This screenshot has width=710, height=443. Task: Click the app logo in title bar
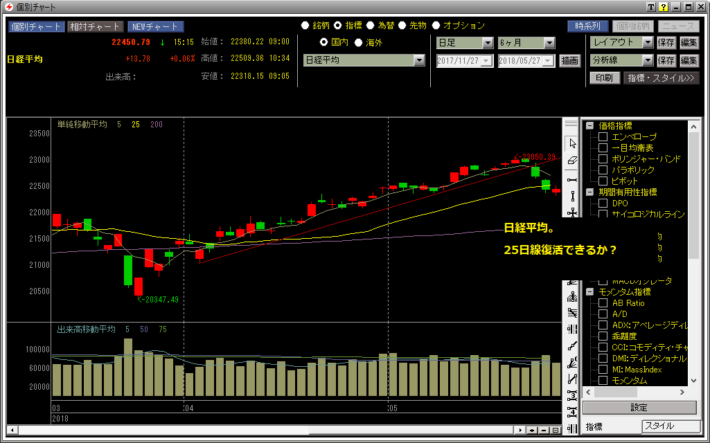[x=9, y=7]
